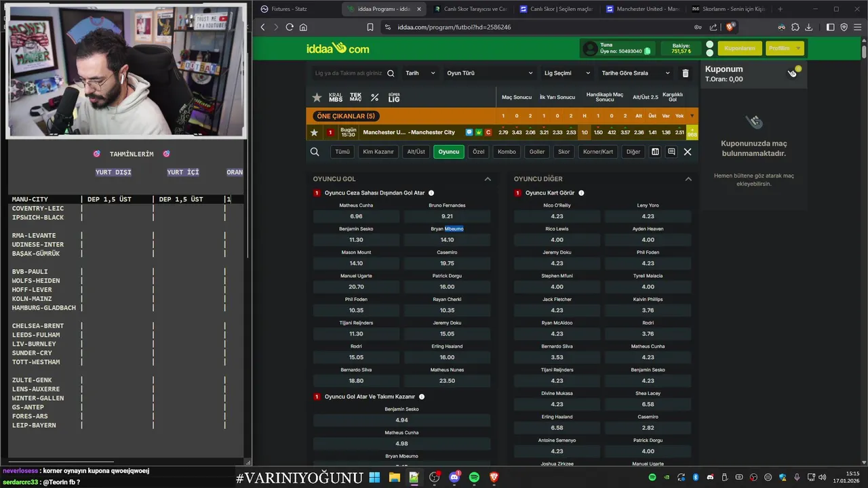Click the green crown match icon
The width and height of the screenshot is (868, 488).
pyautogui.click(x=479, y=132)
